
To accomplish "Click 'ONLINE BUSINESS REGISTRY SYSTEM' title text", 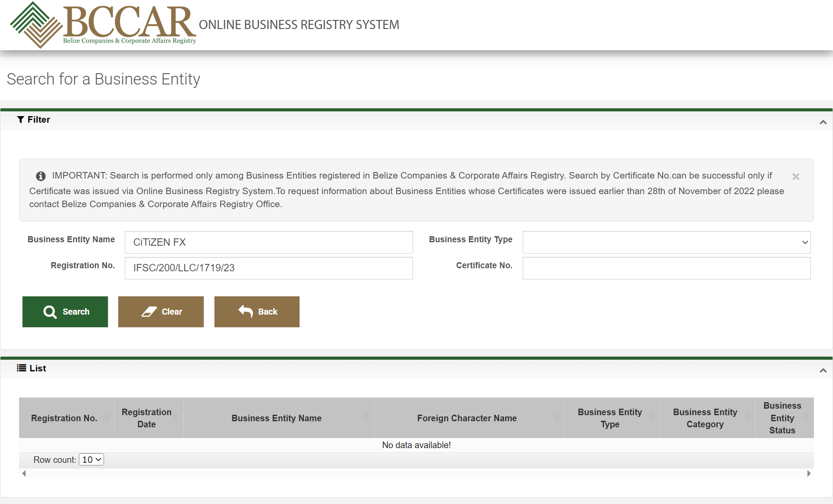I will (299, 25).
